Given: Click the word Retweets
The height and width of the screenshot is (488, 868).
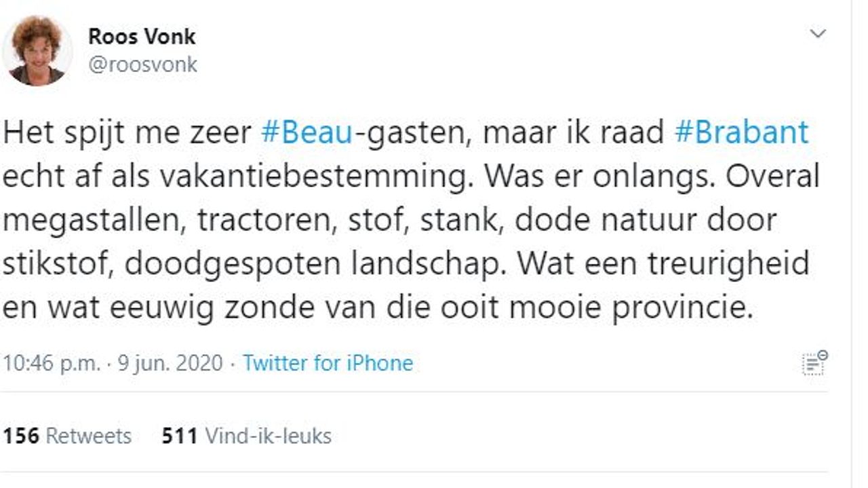Looking at the screenshot, I should [x=88, y=436].
